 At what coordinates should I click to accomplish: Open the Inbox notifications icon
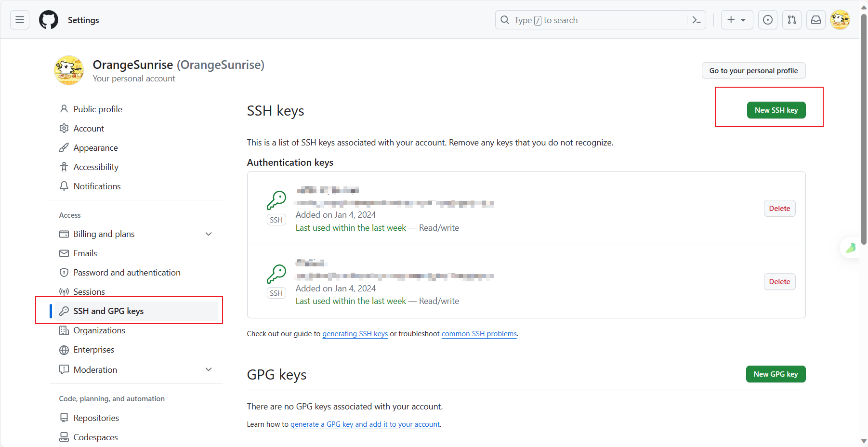point(816,20)
